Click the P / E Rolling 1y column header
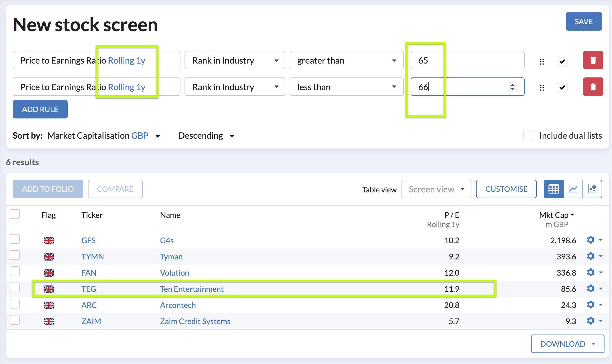The width and height of the screenshot is (612, 364). (x=443, y=220)
